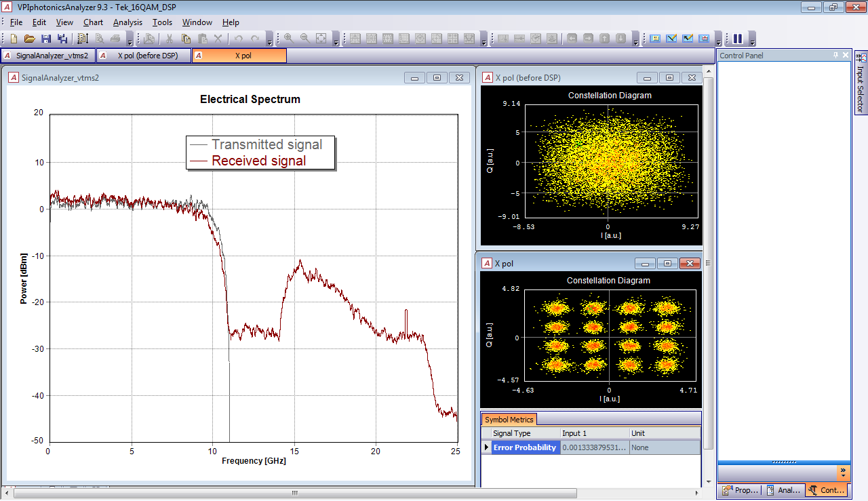Image resolution: width=868 pixels, height=501 pixels.
Task: Click the down arrow navigation icon
Action: (620, 39)
